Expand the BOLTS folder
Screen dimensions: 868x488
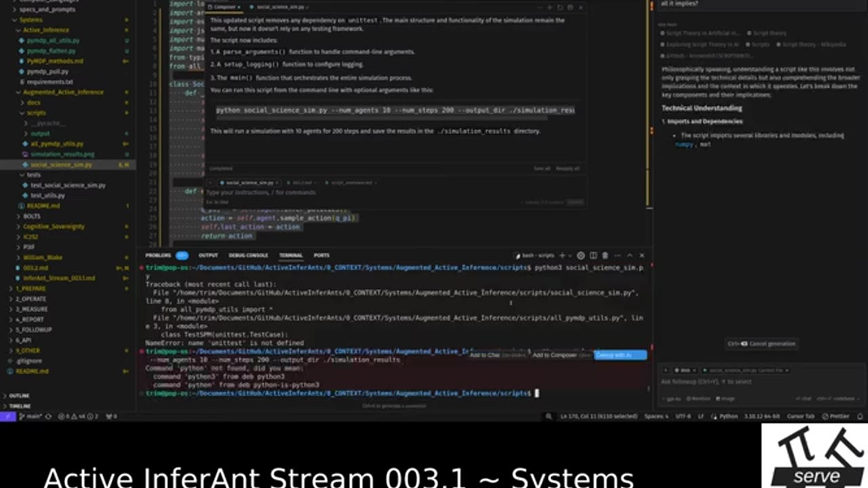point(32,216)
